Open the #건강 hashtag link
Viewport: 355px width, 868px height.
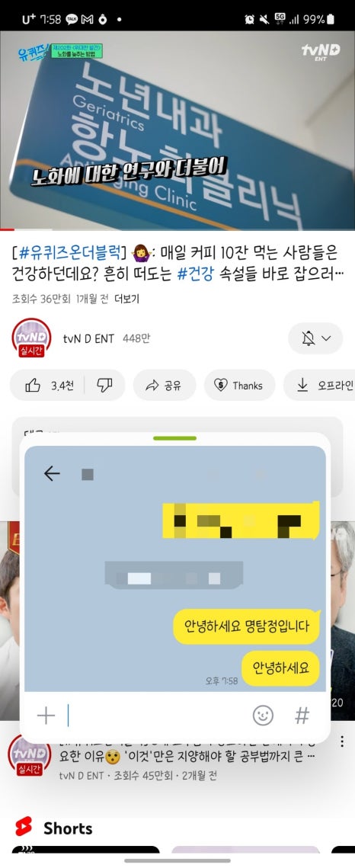(197, 274)
